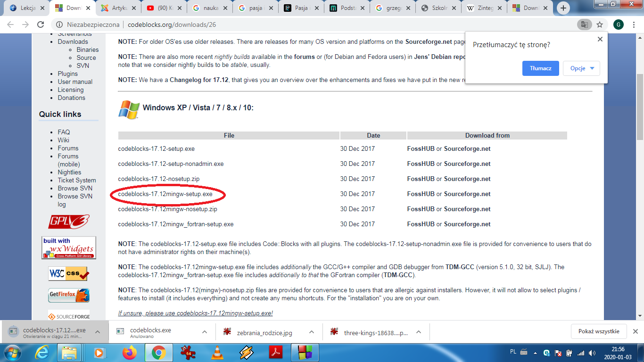Open a new tab with the plus button
Screen dimensions: 644x362
click(563, 8)
